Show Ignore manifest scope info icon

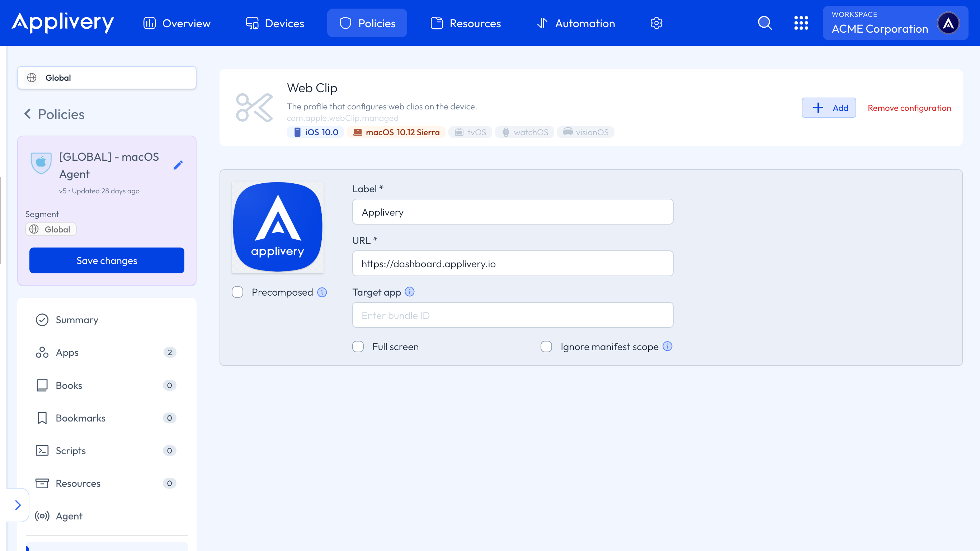pyautogui.click(x=667, y=346)
